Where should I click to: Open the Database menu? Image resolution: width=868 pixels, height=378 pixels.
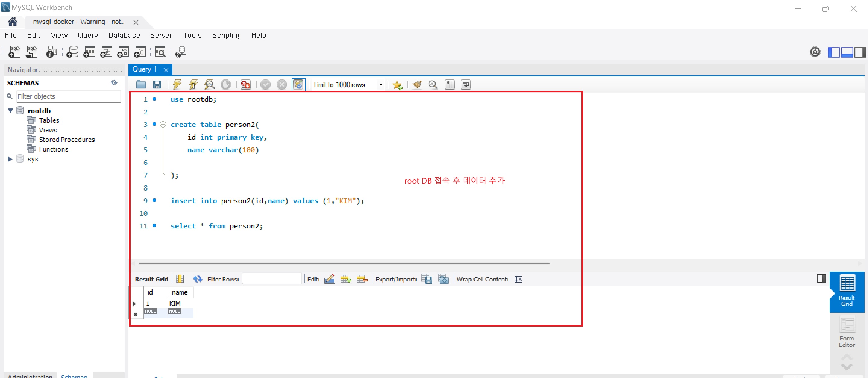point(124,35)
